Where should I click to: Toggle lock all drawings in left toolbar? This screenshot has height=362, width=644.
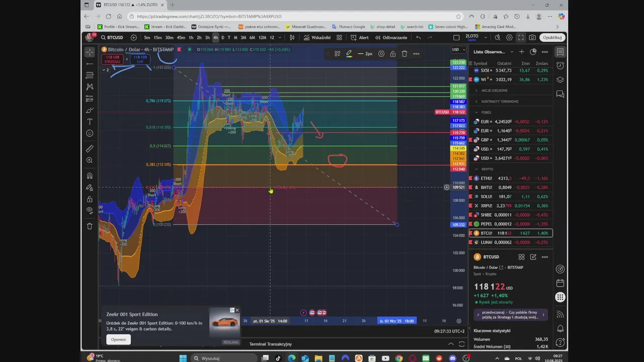coord(90,199)
